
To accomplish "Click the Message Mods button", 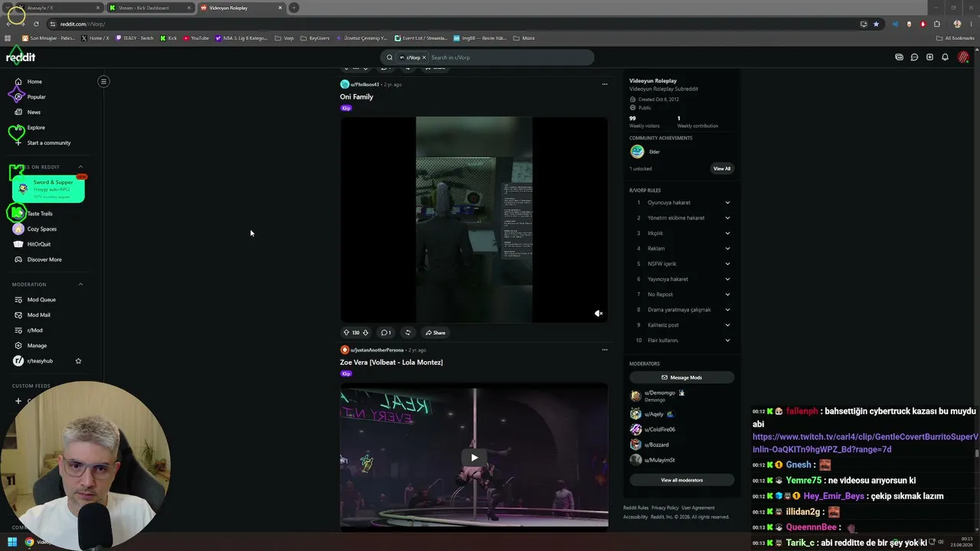I will point(681,377).
